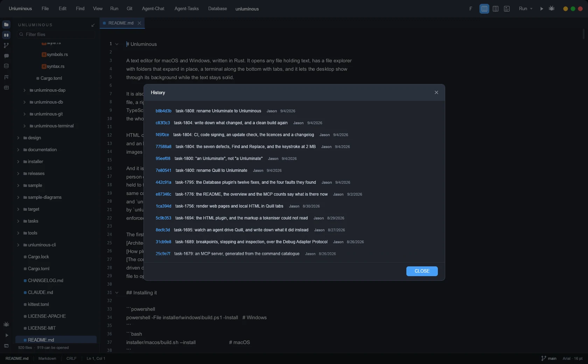Open the Run configuration dropdown
Screen dimensions: 588x364
(526, 9)
